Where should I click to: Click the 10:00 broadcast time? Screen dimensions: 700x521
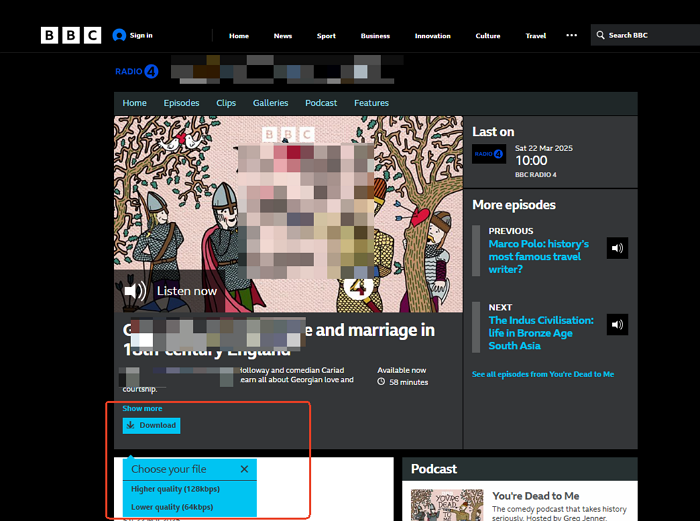point(531,161)
